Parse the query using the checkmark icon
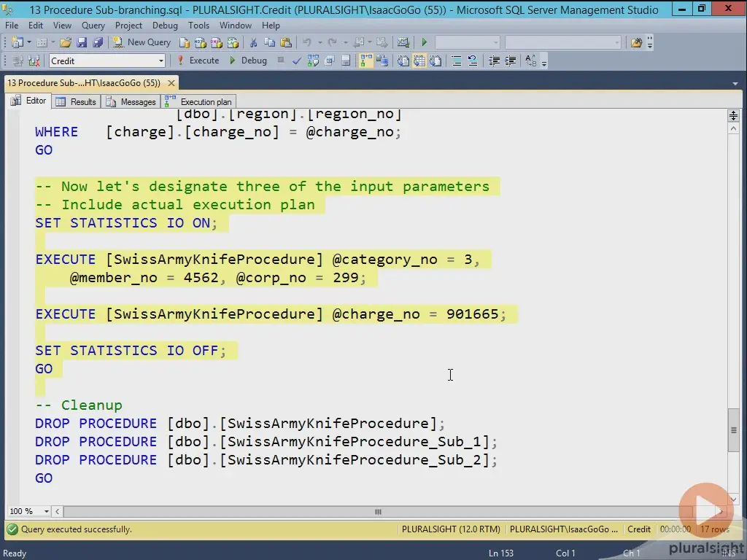This screenshot has width=747, height=560. (x=296, y=61)
